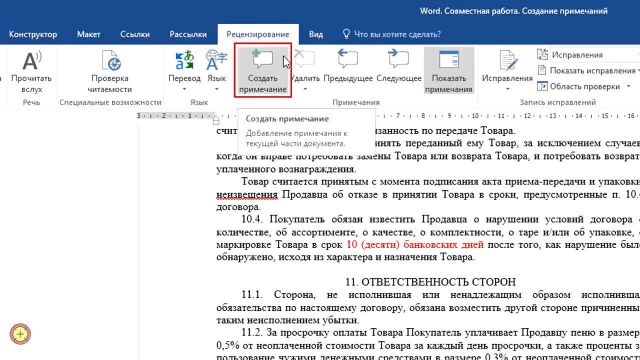640x360 pixels.
Task: Click the ruler mark number 10
Action: (476, 116)
